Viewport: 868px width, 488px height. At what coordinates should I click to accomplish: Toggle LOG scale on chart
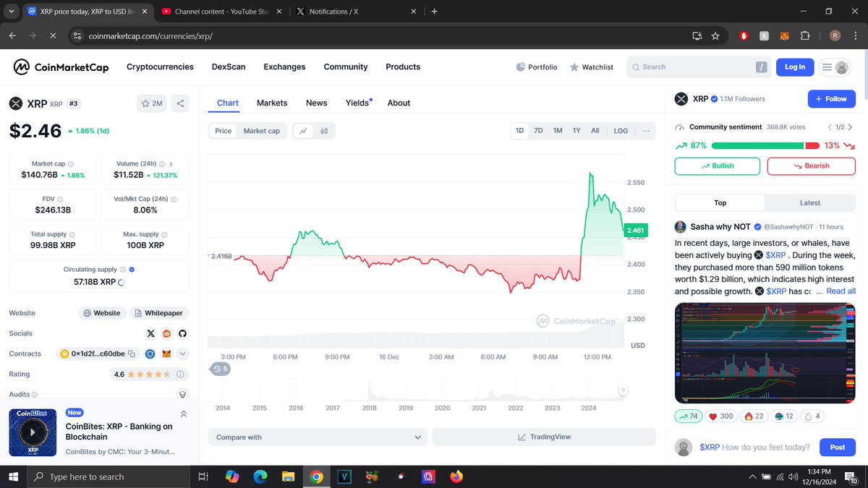621,131
